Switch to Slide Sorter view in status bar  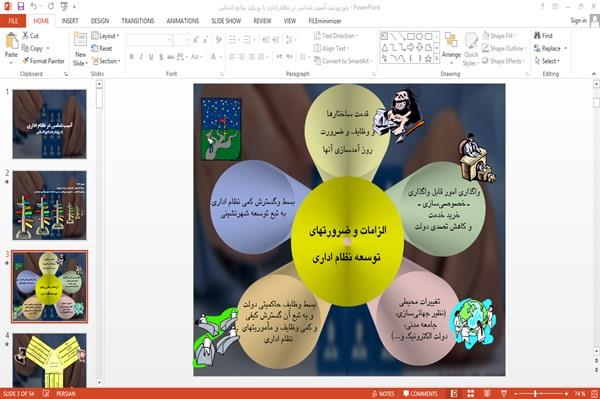(x=471, y=394)
